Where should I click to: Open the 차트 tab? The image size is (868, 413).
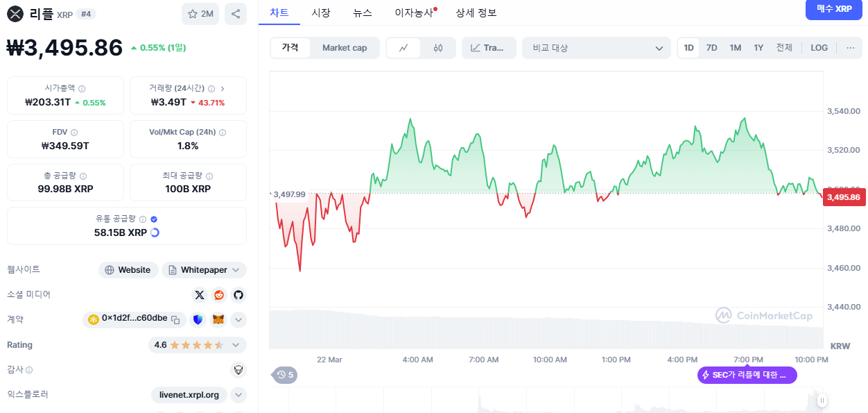279,12
